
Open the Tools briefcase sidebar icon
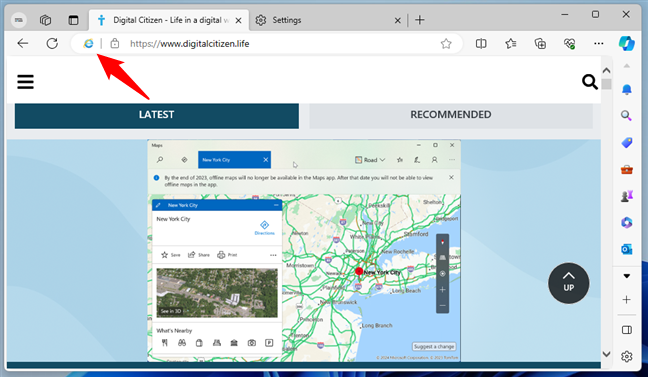(627, 169)
